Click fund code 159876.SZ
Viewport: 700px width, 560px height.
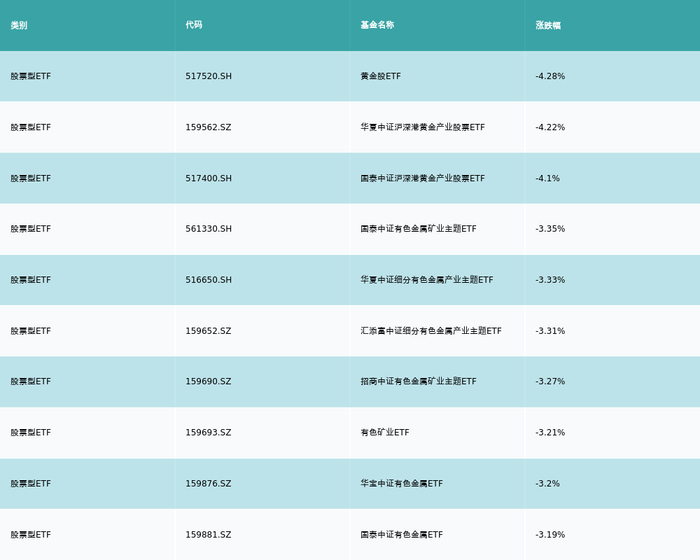[x=208, y=483]
